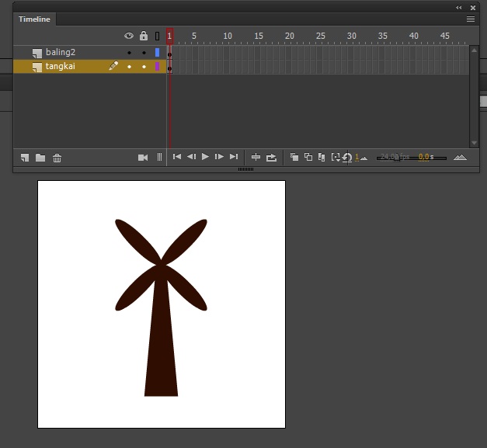This screenshot has width=487, height=448.
Task: Click the Center Frame icon
Action: tap(256, 158)
